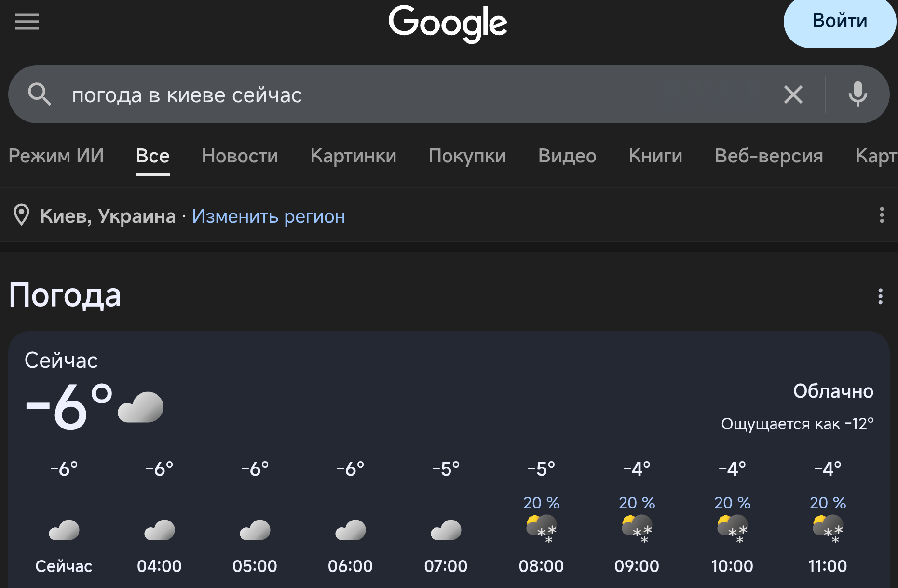Open the hamburger main menu
This screenshot has height=588, width=898.
coord(27,22)
